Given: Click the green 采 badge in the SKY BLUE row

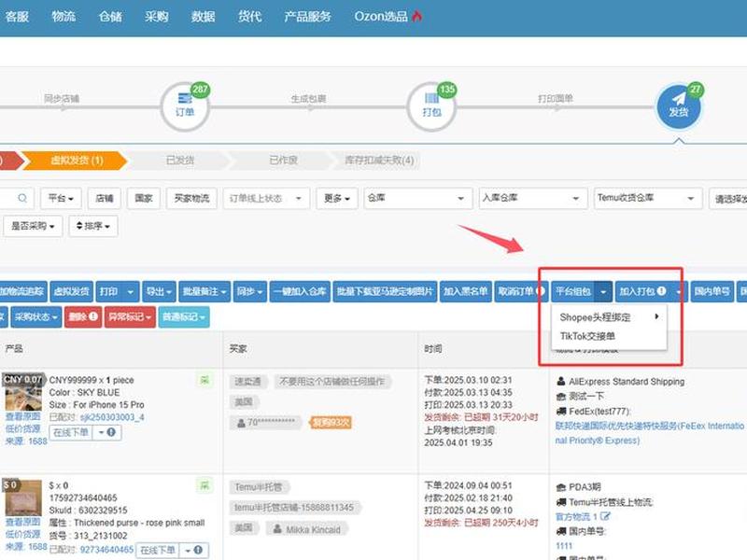Looking at the screenshot, I should tap(204, 380).
